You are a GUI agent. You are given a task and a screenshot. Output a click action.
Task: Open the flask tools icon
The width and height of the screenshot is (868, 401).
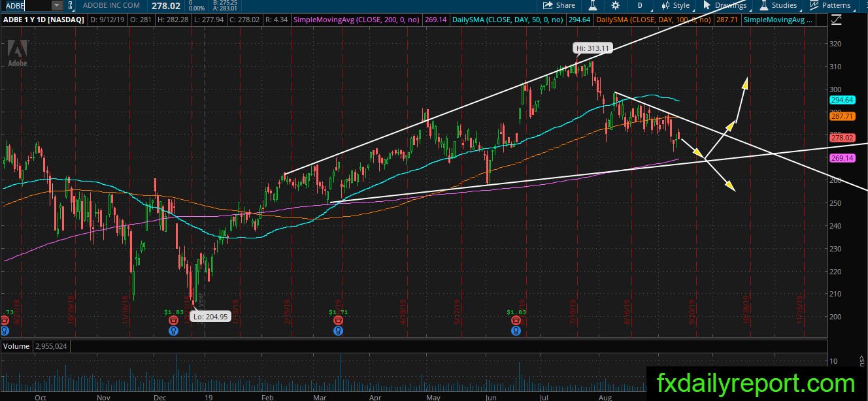[592, 5]
